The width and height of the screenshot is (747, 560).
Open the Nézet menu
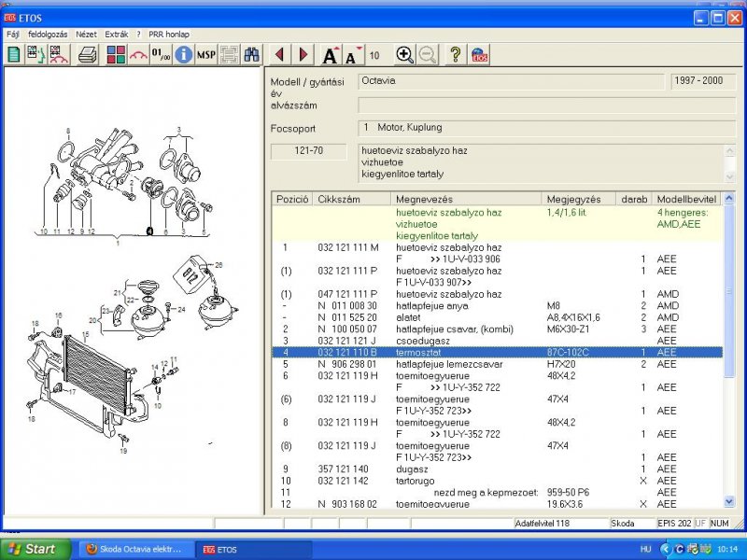[86, 35]
